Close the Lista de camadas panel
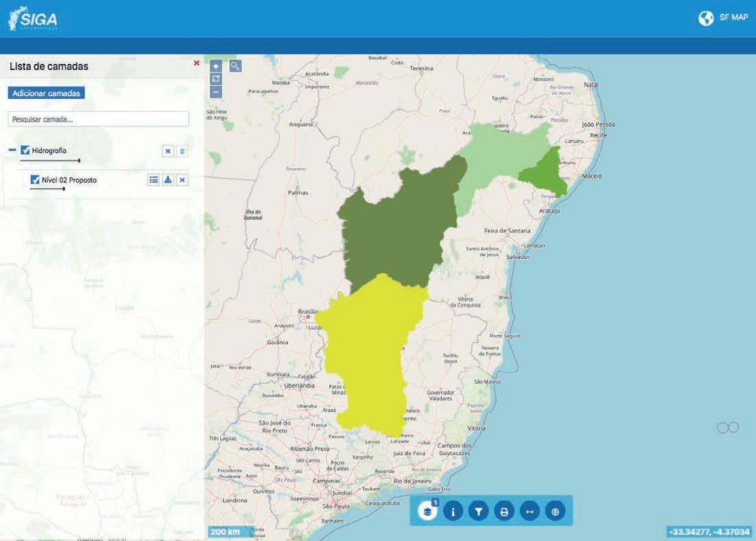Viewport: 756px width, 541px height. tap(196, 62)
